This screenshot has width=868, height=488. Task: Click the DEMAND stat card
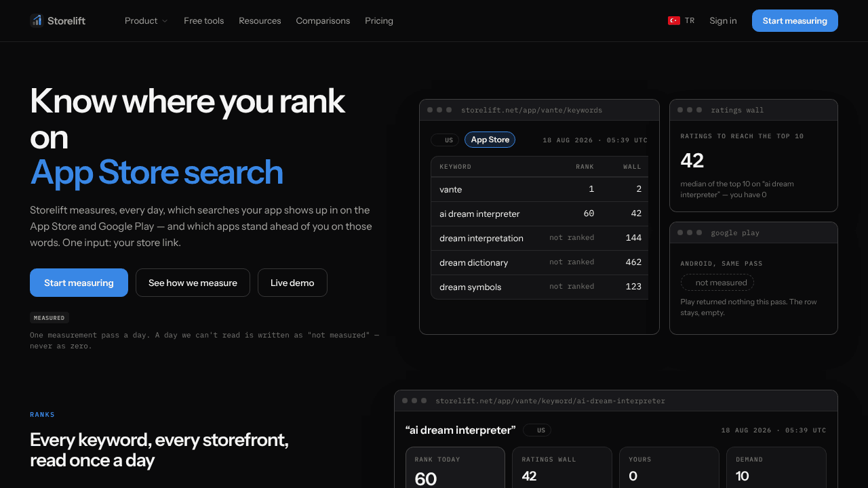tap(776, 468)
